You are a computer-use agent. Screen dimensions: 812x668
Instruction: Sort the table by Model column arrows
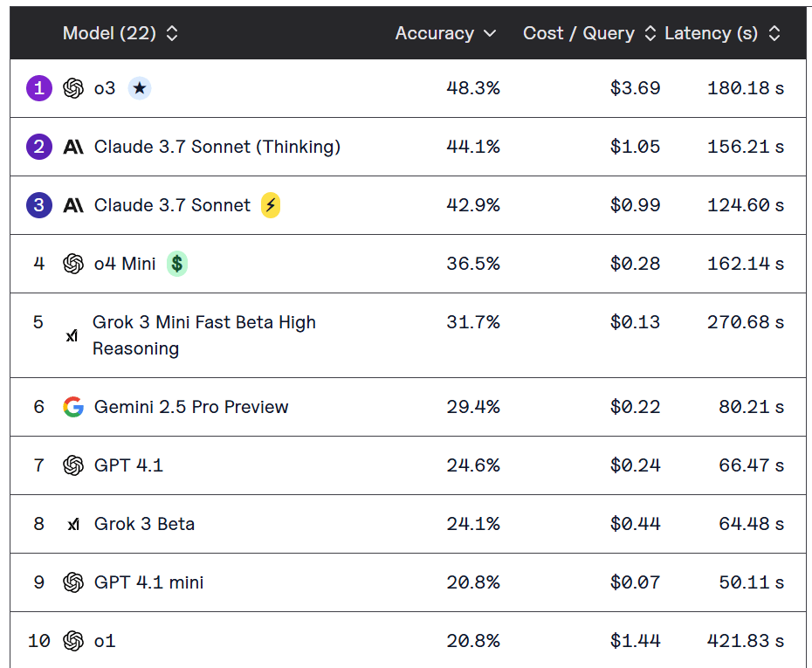point(172,33)
